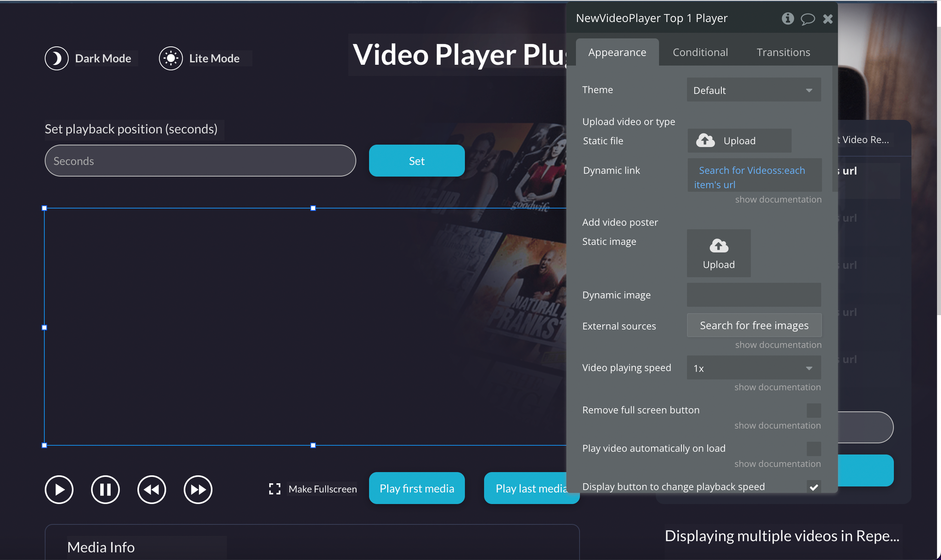Click the Dark Mode moon icon

[57, 58]
